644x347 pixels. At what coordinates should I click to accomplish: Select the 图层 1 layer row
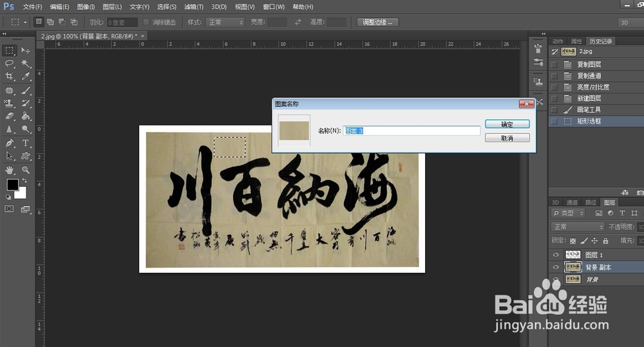click(x=596, y=255)
